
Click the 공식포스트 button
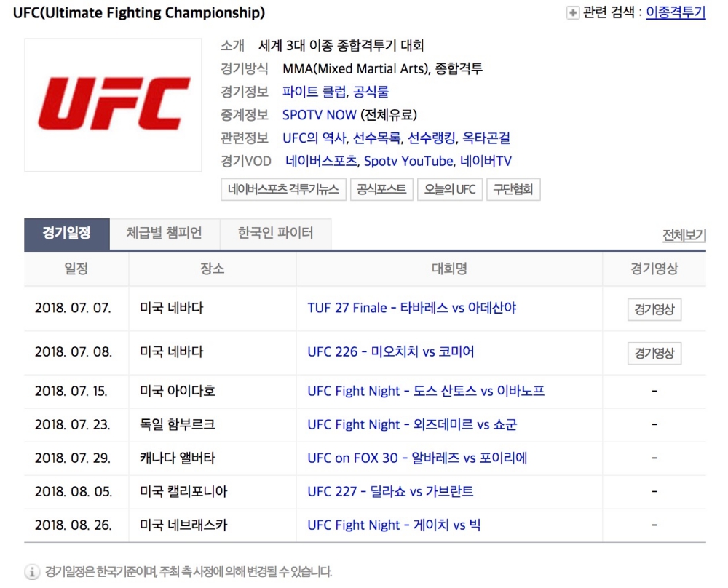point(381,189)
